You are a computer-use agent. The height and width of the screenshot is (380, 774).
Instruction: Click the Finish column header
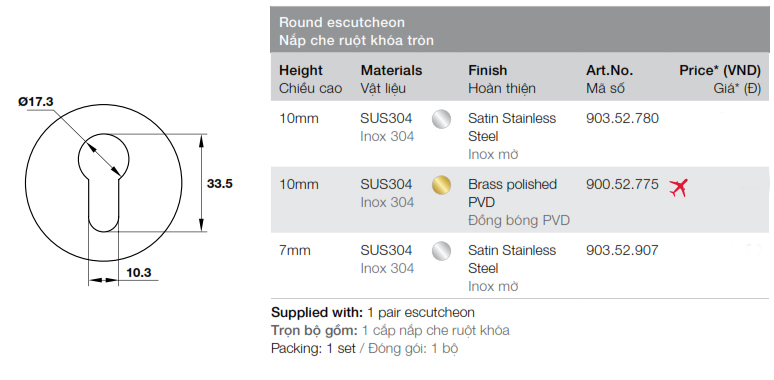pyautogui.click(x=488, y=71)
